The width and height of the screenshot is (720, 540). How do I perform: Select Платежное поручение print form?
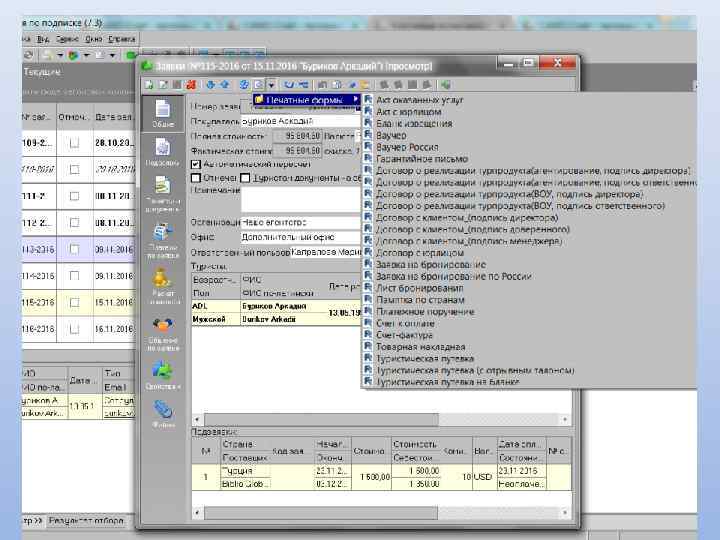425,312
